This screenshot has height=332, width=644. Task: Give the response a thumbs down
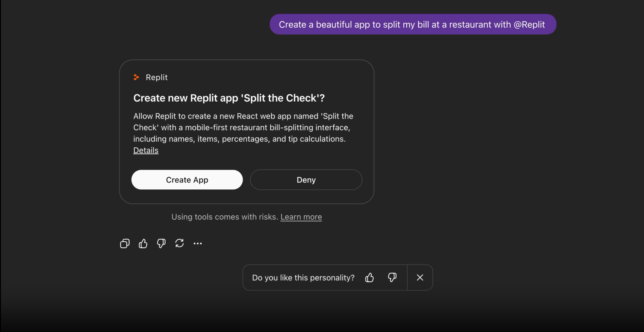coord(161,243)
